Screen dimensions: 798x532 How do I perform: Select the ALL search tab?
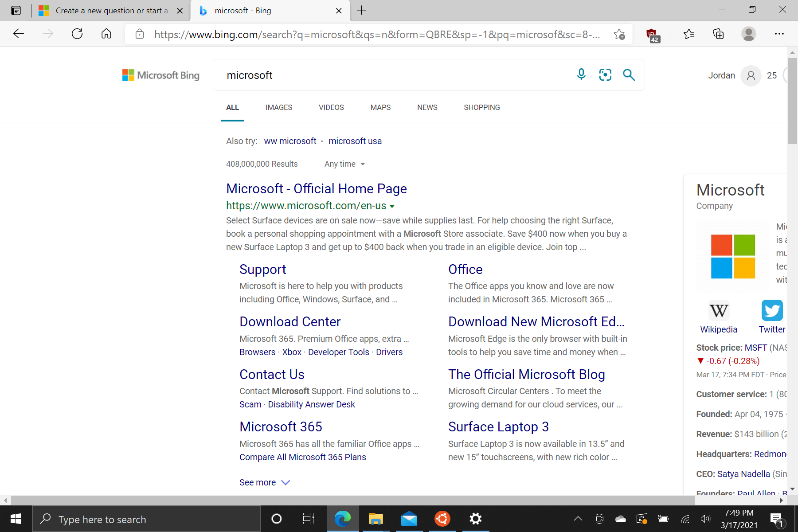point(232,107)
